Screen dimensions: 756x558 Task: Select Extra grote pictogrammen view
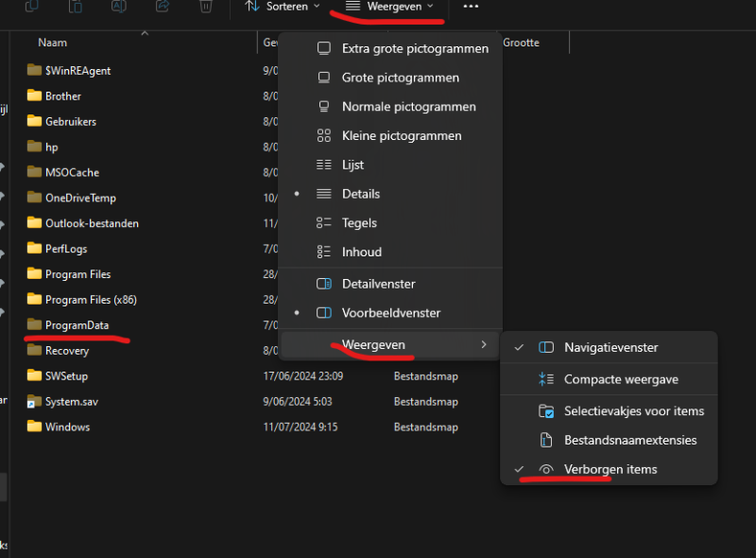(x=414, y=48)
